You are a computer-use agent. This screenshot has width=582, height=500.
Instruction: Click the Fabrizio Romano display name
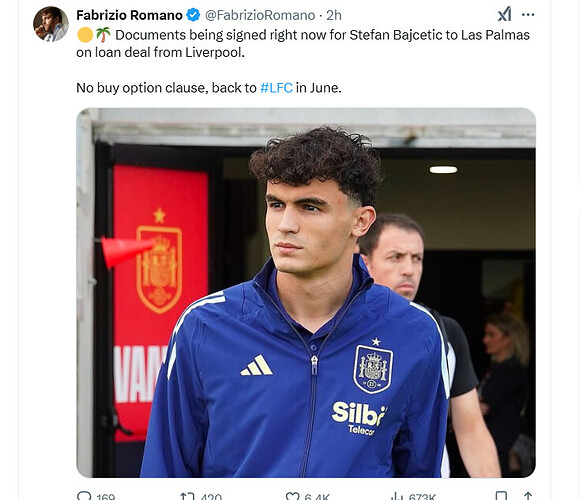[x=130, y=15]
